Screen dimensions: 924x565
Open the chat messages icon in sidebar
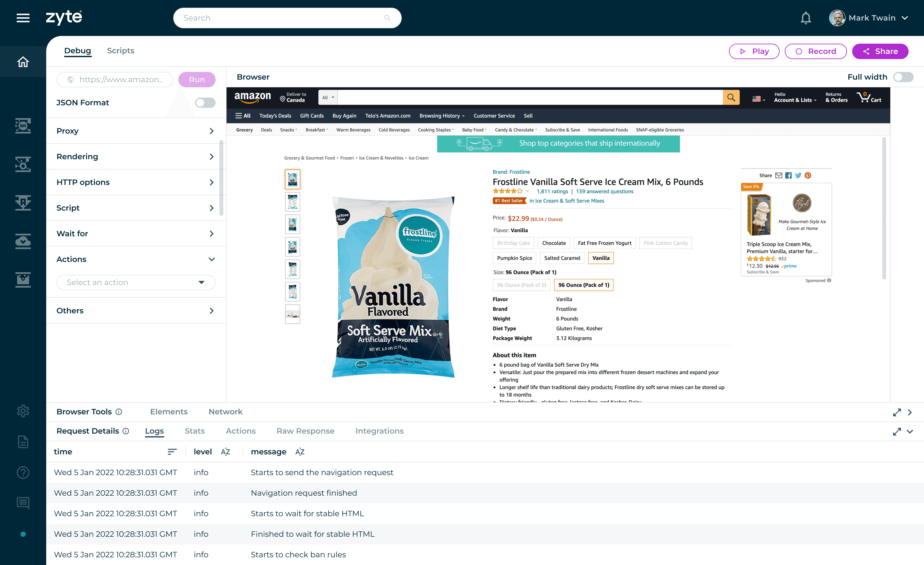tap(23, 503)
